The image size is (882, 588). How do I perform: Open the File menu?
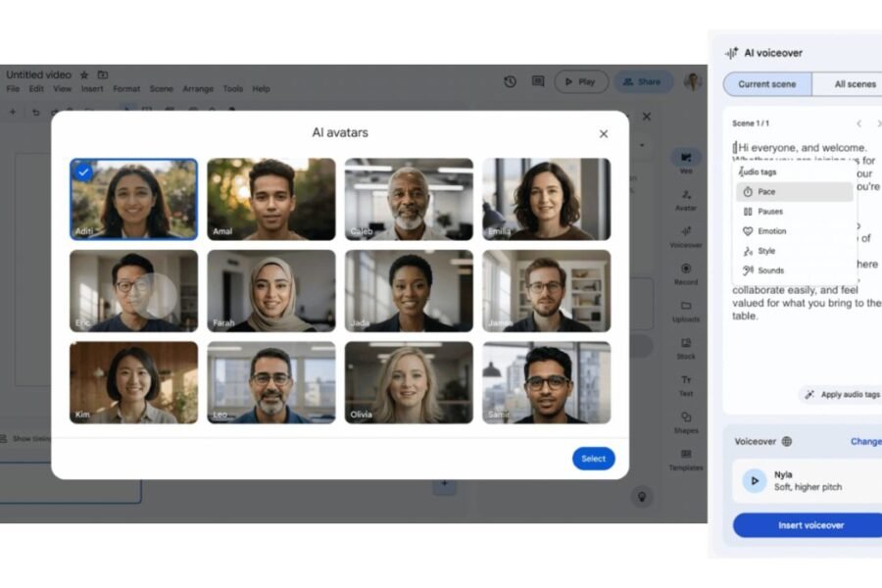tap(13, 89)
